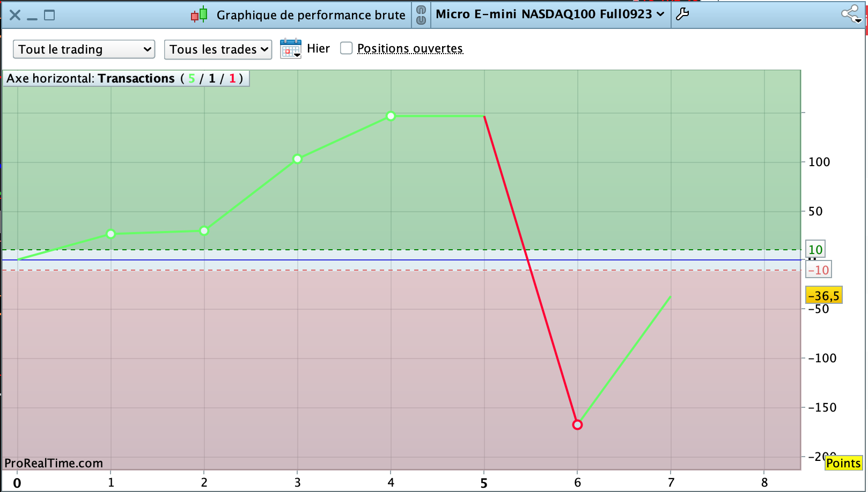This screenshot has width=868, height=492.
Task: Enable the Positions ouvertes checkbox
Action: [x=347, y=48]
